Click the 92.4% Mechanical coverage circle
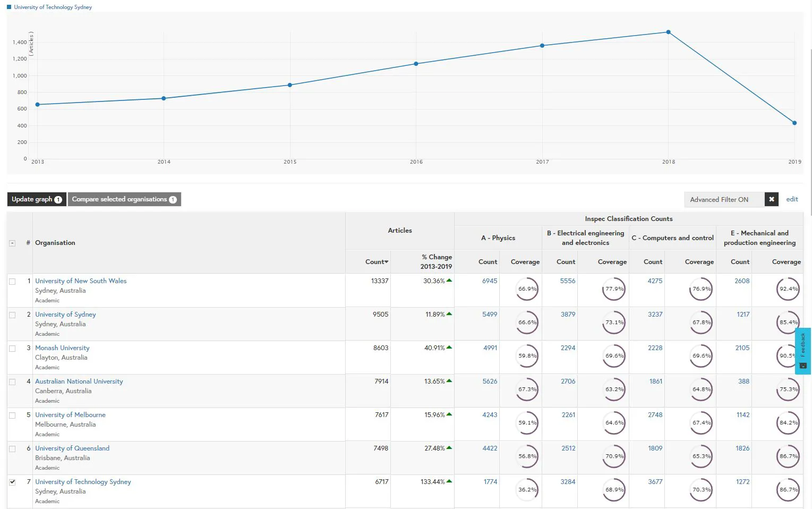This screenshot has width=812, height=509. click(788, 289)
